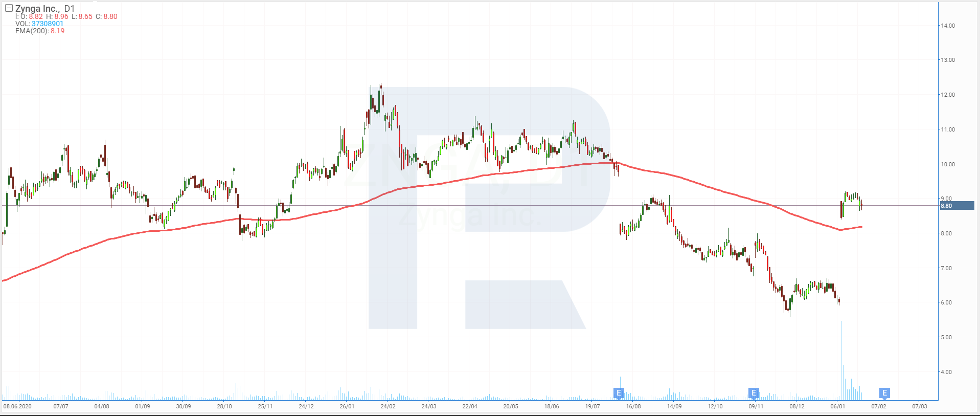Click the 14/09 date label
The width and height of the screenshot is (980, 416).
674,406
